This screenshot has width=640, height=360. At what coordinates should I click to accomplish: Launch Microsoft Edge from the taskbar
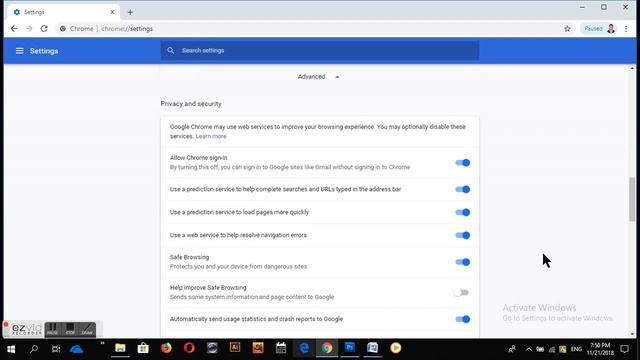(x=304, y=348)
